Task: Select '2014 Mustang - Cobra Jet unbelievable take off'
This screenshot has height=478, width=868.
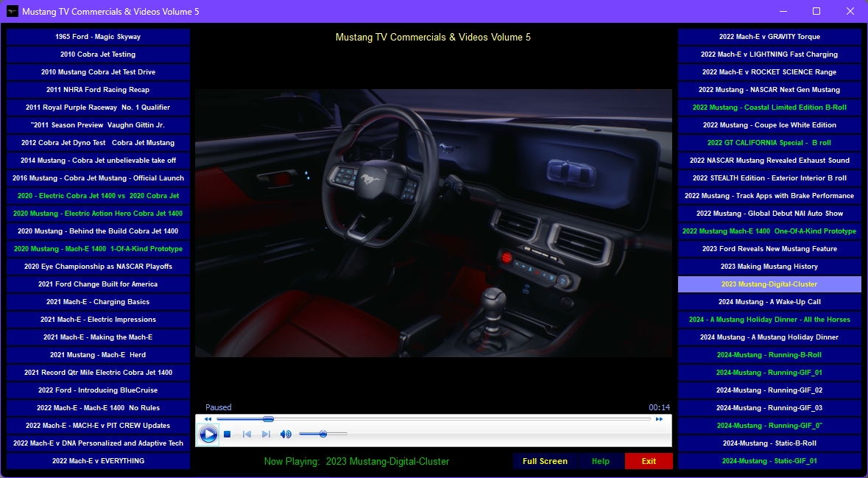Action: pos(98,161)
